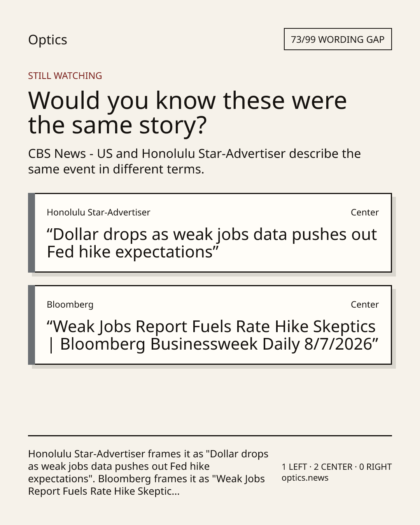
Task: Click the Center label on the first card
Action: click(x=364, y=212)
